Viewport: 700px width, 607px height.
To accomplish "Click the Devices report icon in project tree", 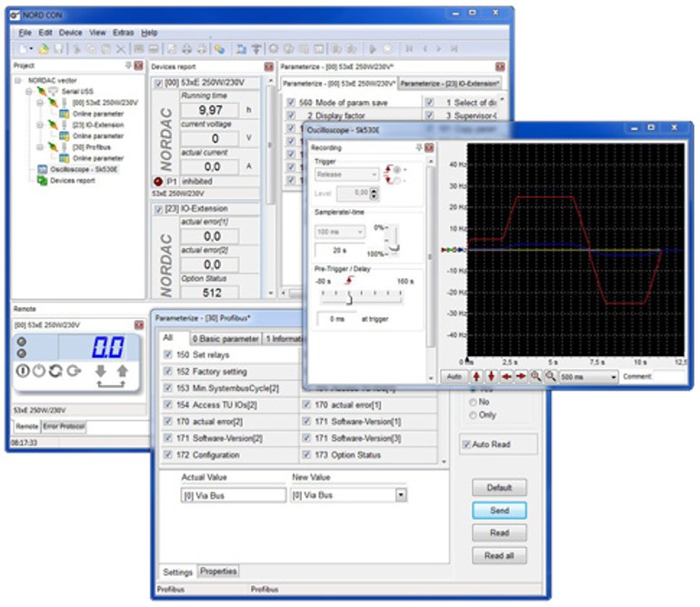I will (43, 181).
